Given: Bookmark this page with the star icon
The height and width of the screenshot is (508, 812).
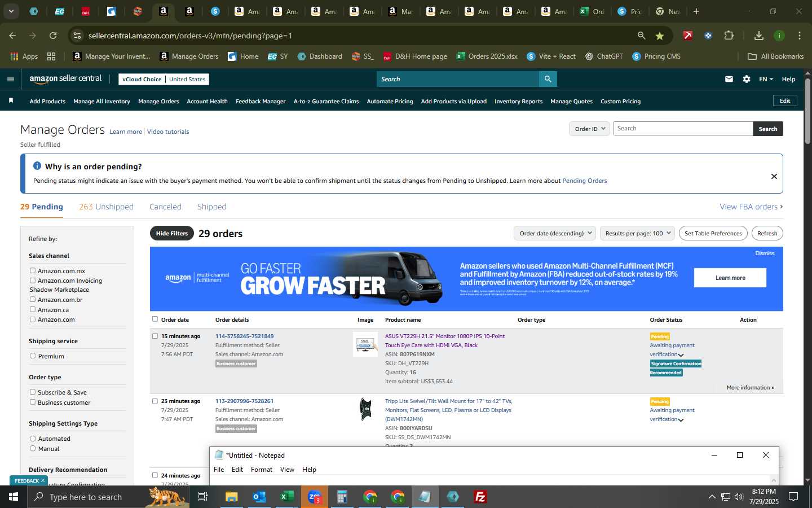Looking at the screenshot, I should [660, 36].
